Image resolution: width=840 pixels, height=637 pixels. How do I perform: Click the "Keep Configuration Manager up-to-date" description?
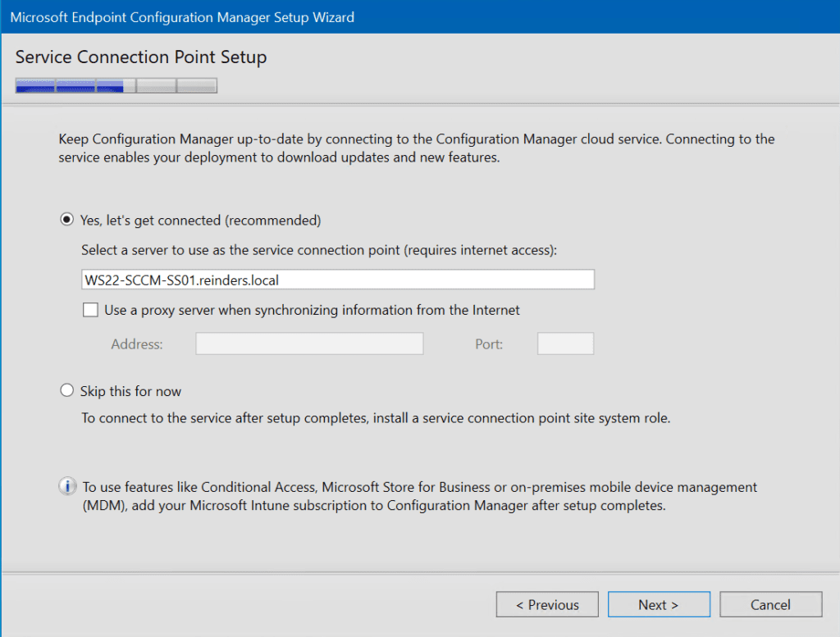click(x=416, y=148)
